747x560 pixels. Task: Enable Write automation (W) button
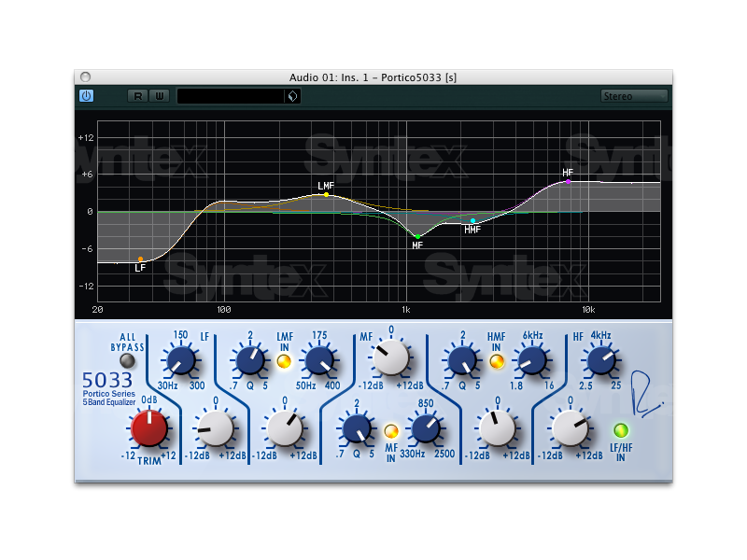[x=158, y=96]
